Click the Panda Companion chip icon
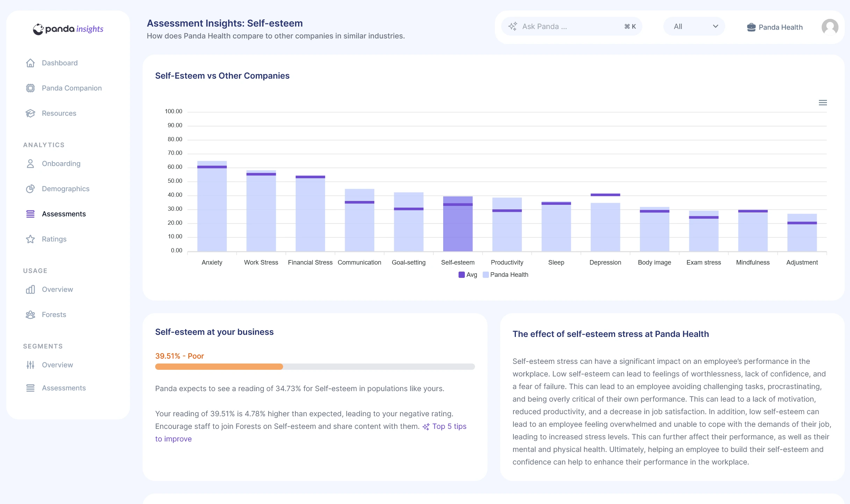Screen dimensions: 850x504 pos(30,88)
